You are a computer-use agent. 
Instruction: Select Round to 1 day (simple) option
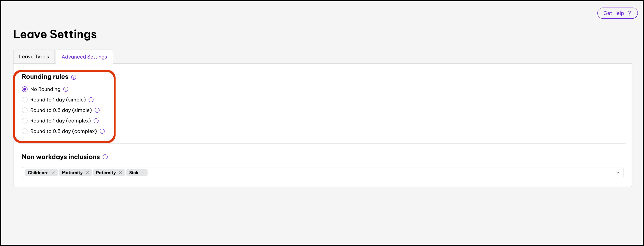click(x=25, y=100)
